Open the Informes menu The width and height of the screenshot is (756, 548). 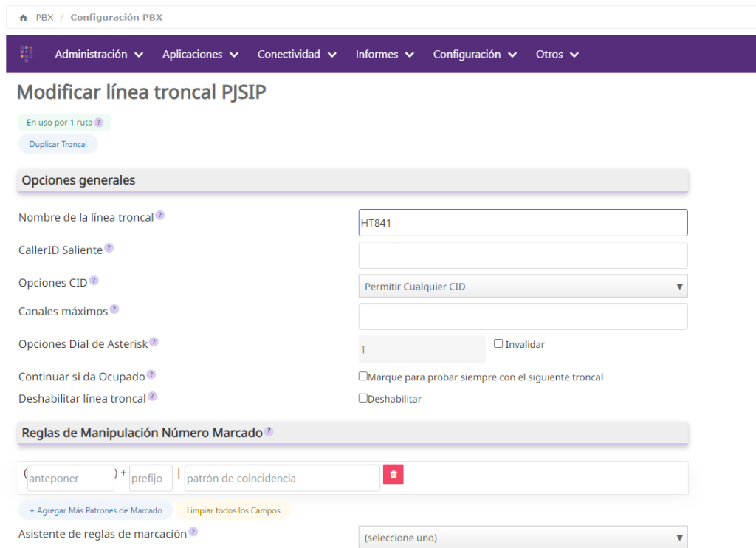pos(385,54)
